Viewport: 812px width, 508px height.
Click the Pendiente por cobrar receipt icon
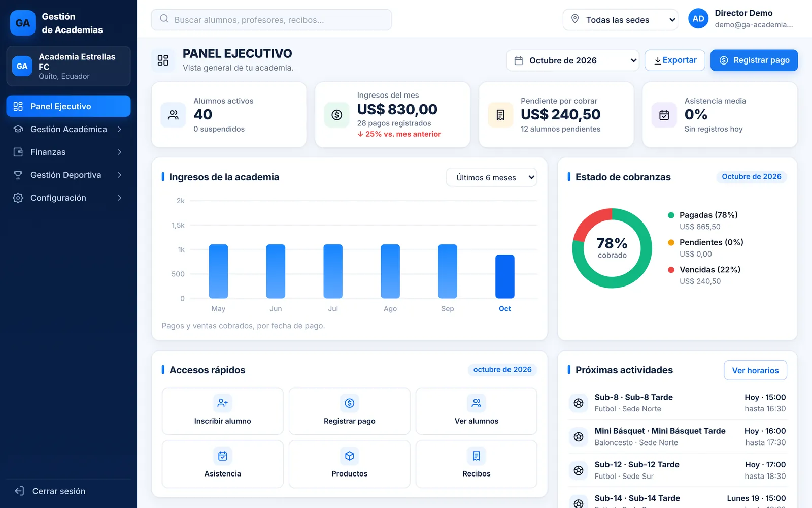pos(500,115)
